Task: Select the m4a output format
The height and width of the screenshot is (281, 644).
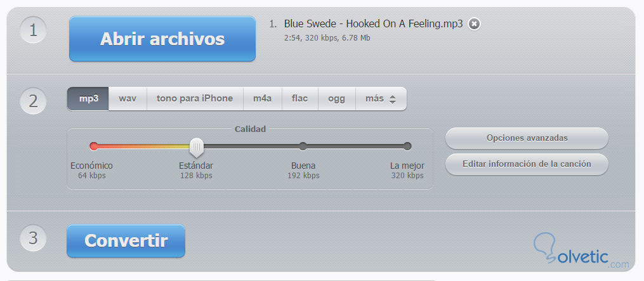Action: (x=263, y=98)
